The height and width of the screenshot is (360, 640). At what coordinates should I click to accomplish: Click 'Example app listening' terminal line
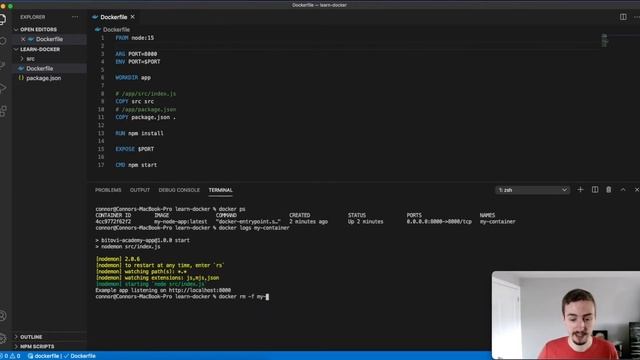[163, 291]
